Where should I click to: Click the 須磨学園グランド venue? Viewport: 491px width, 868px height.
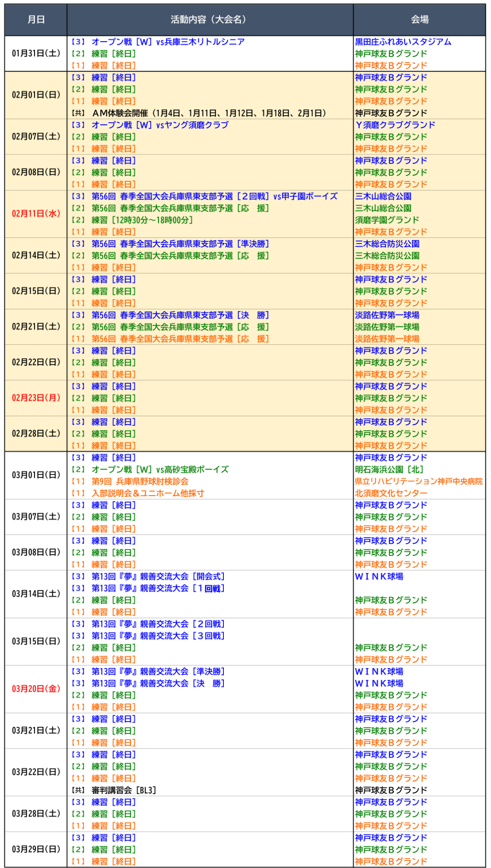(387, 220)
